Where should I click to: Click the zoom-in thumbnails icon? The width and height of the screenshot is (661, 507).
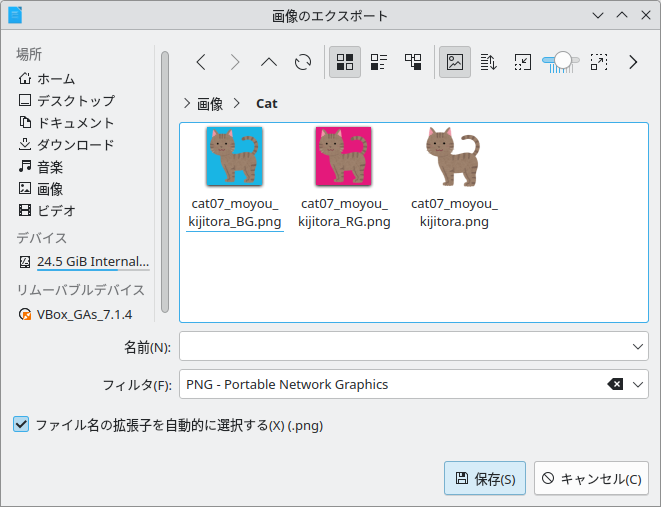pos(599,62)
